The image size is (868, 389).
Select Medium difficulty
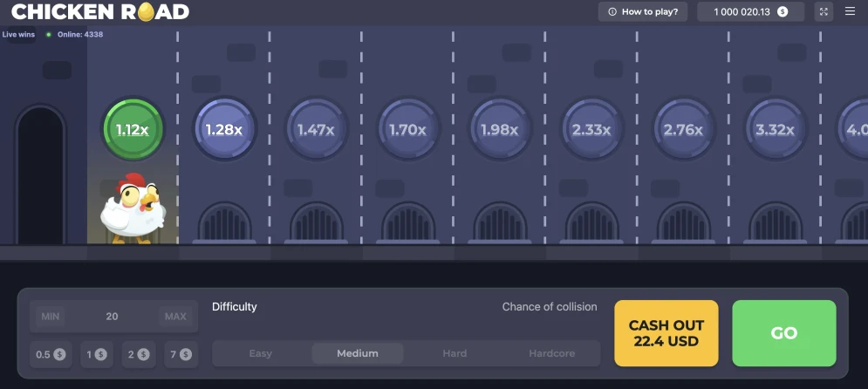358,353
